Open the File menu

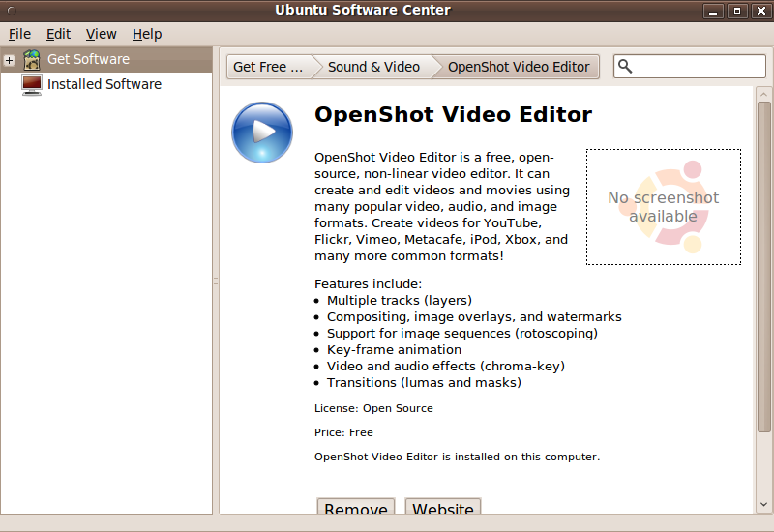pyautogui.click(x=19, y=34)
